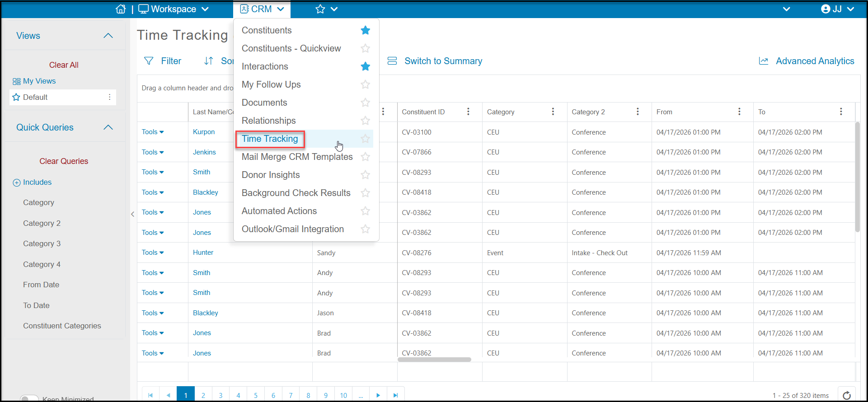Choose Constituents from CRM menu
Image resolution: width=868 pixels, height=402 pixels.
click(267, 30)
